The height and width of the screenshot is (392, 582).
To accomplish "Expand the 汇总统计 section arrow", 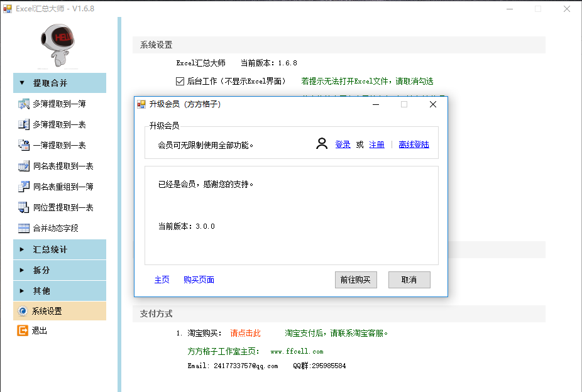I will click(x=22, y=249).
